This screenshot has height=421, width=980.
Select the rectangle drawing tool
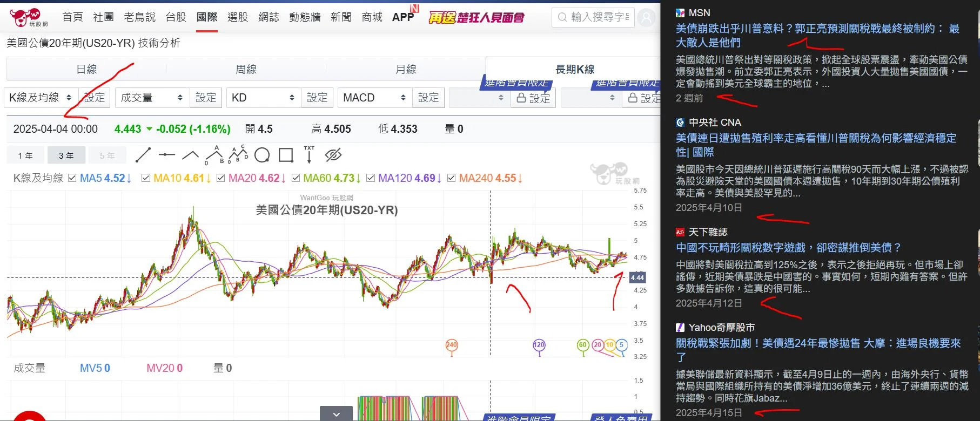pos(286,155)
